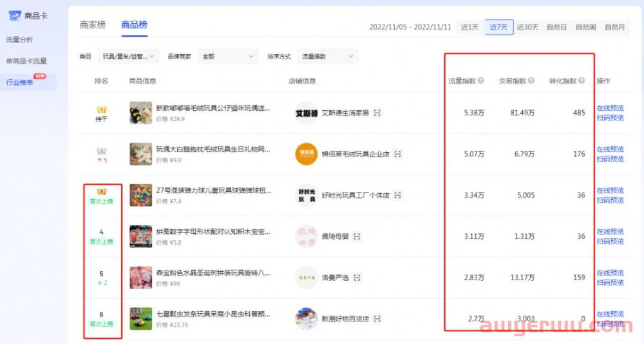The image size is (644, 344).
Task: Open the bouncy ball product thumbnail
Action: coord(141,195)
